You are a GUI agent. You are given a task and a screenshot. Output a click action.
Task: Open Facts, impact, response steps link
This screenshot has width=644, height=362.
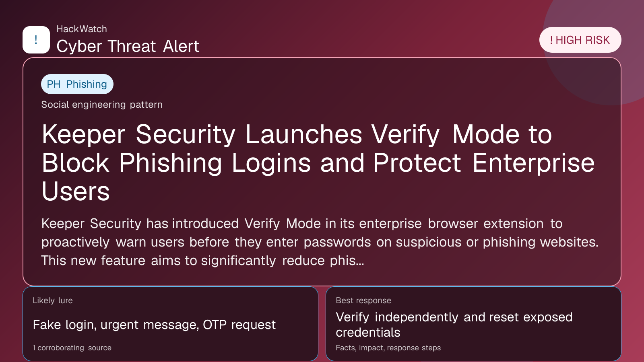click(388, 348)
